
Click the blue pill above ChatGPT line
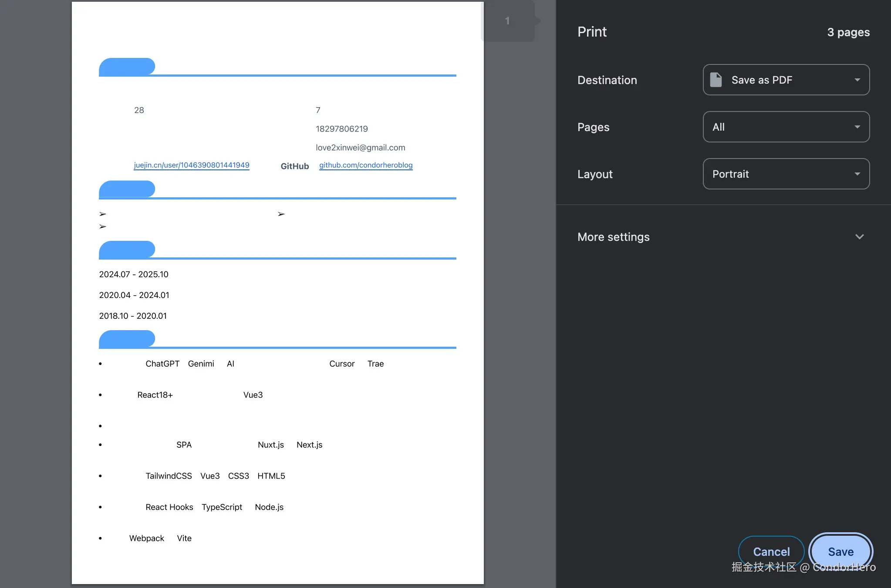pyautogui.click(x=127, y=339)
